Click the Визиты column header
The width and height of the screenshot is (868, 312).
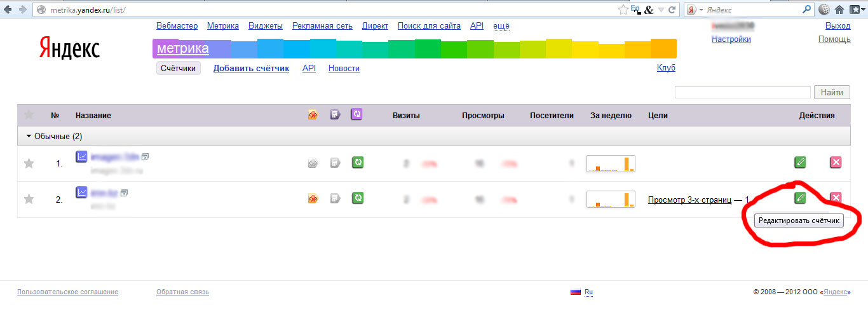tap(406, 116)
